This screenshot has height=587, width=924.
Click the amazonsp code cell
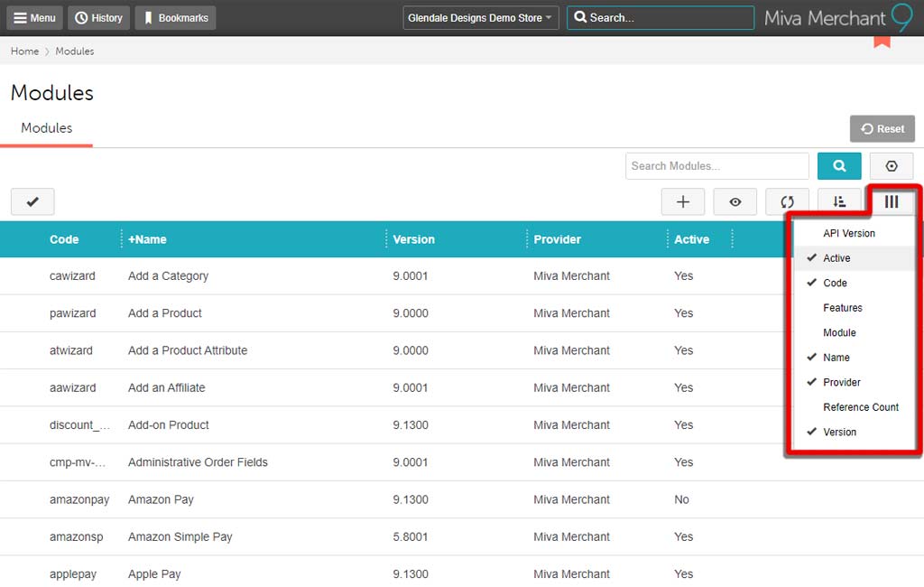pos(76,536)
